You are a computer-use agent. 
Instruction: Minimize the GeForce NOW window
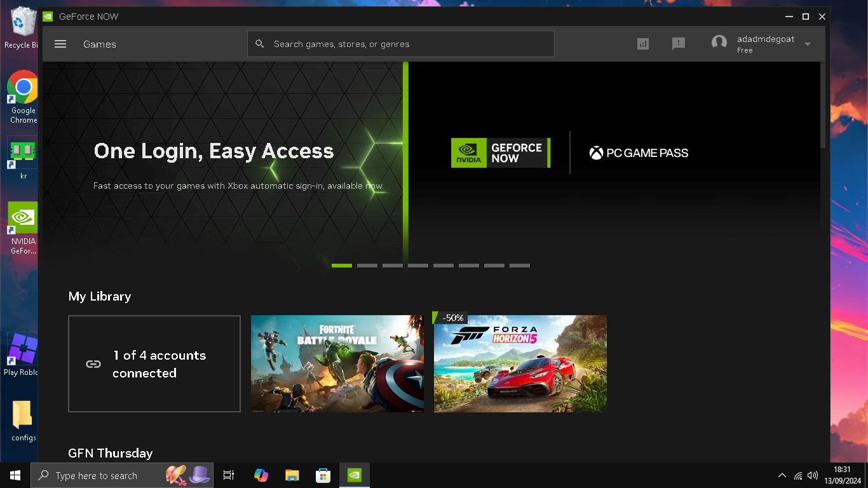point(789,17)
